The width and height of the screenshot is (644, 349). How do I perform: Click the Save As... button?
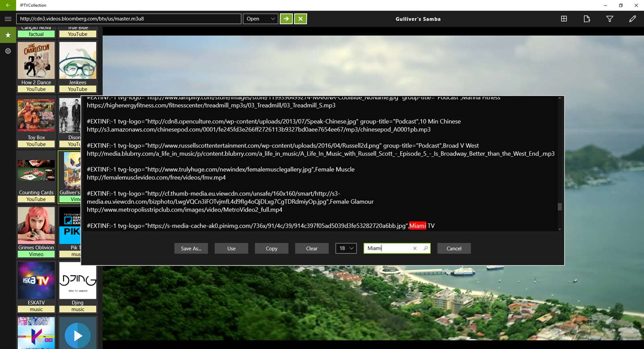pyautogui.click(x=191, y=248)
